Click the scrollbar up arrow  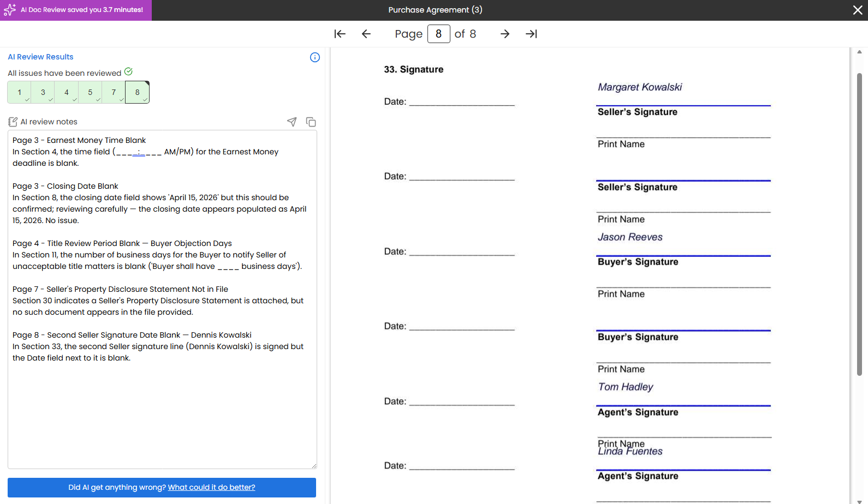point(859,52)
